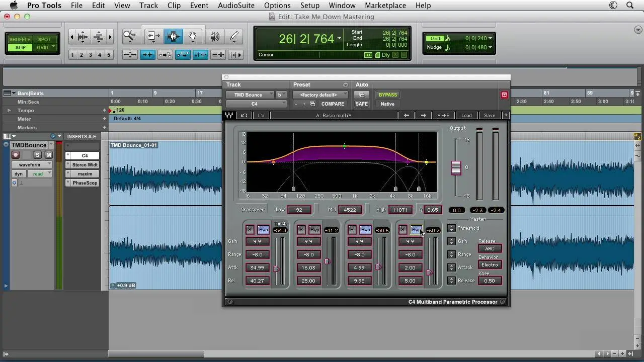Toggle Tab to Transients button

coord(147,55)
